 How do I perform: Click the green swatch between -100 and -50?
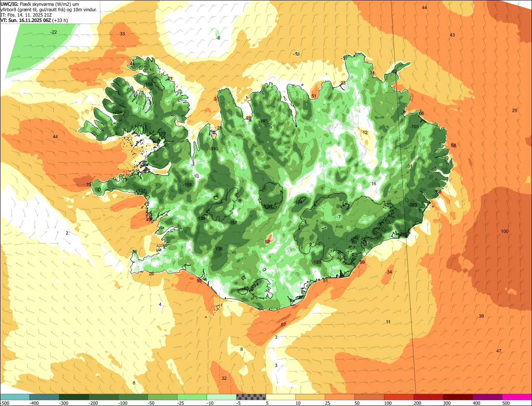click(x=133, y=396)
